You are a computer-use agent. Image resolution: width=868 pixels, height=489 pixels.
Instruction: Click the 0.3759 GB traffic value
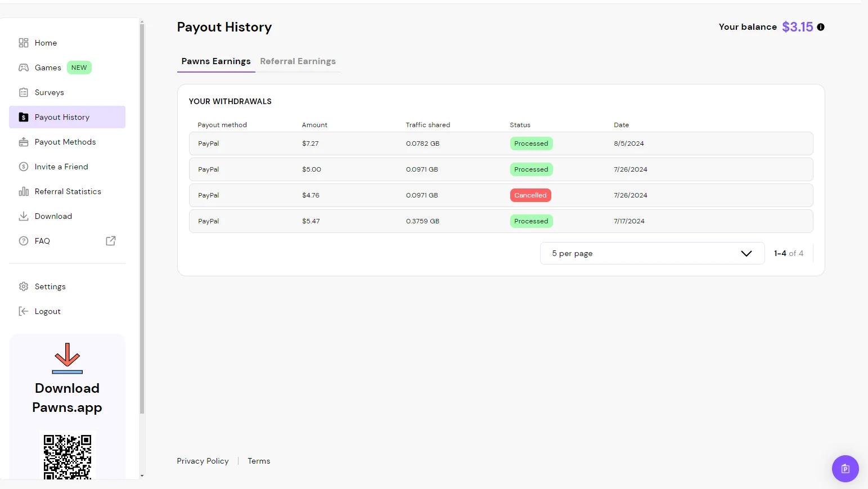(422, 221)
